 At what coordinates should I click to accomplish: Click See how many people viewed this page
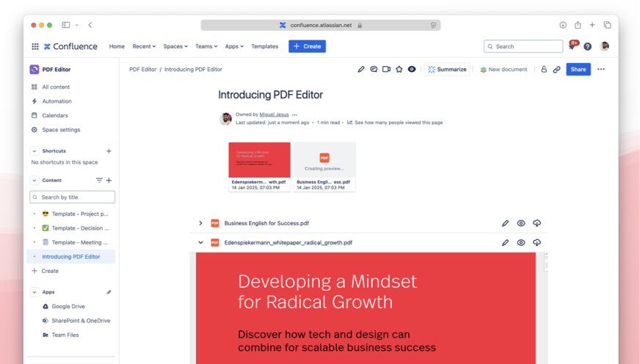click(x=399, y=123)
